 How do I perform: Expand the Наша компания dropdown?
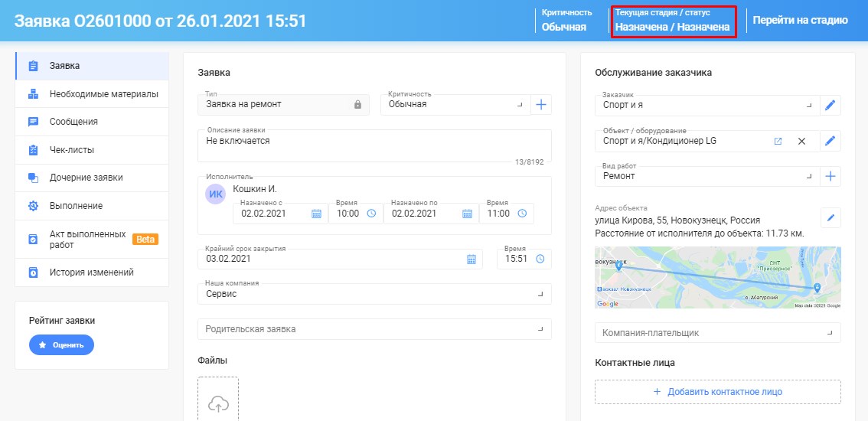pos(374,294)
